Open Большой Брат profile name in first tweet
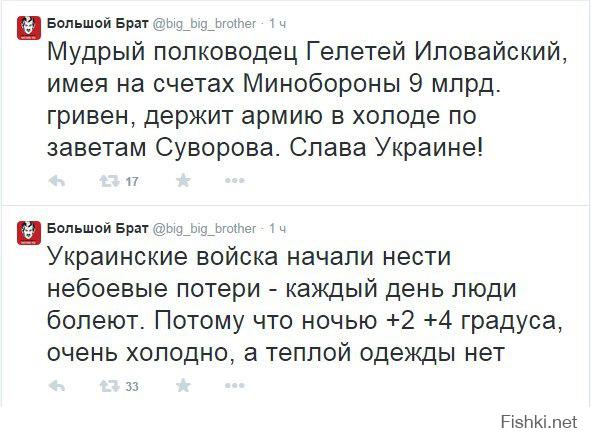Image resolution: width=591 pixels, height=437 pixels. (x=98, y=24)
